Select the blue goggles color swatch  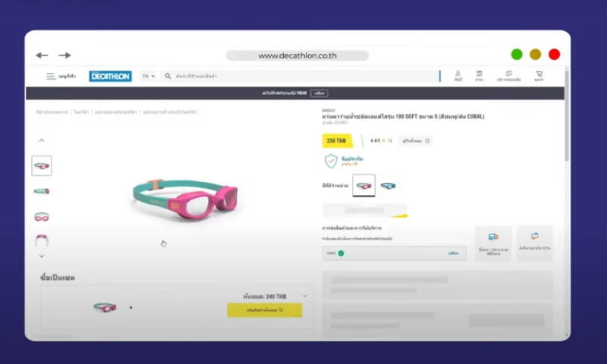(x=388, y=186)
